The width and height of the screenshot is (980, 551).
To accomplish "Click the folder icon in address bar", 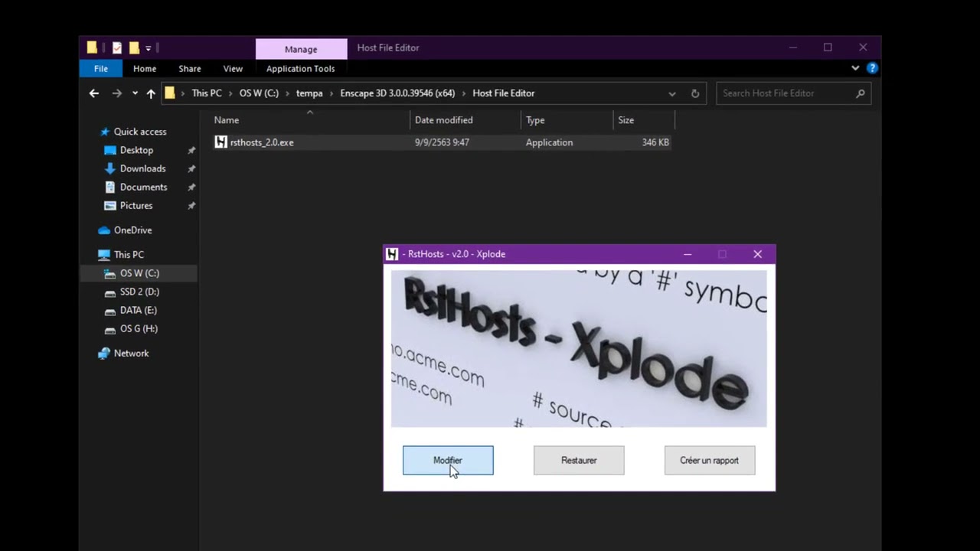I will (170, 93).
